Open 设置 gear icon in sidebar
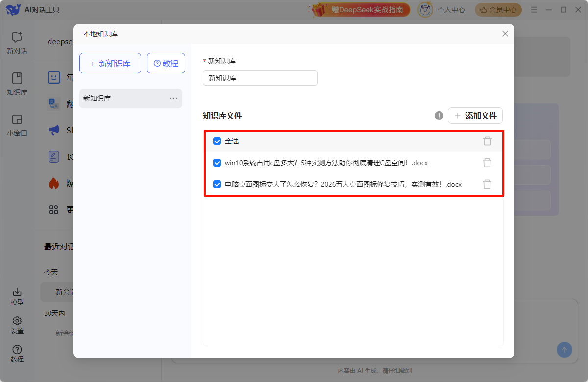This screenshot has width=588, height=382. pyautogui.click(x=17, y=321)
